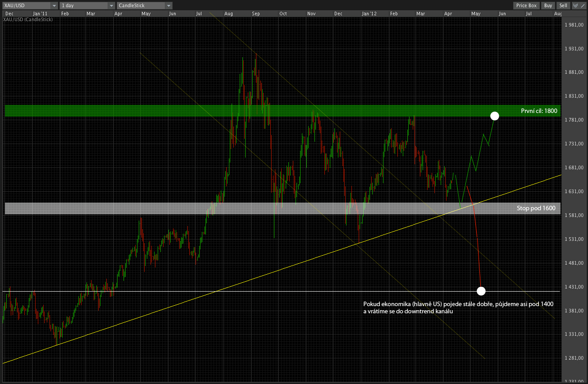Click the Jan '12 label on the time axis
The image size is (588, 384).
coord(369,14)
